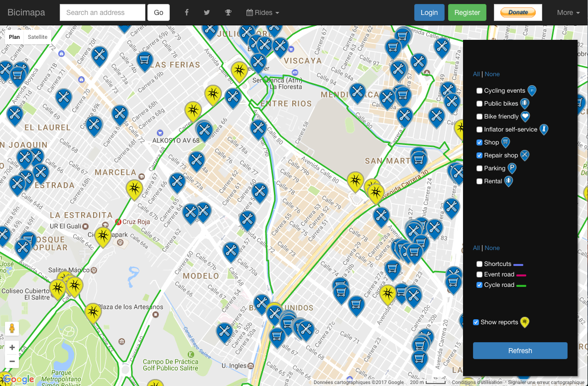Open the More dropdown menu
Screen dimensions: 588x386
point(568,12)
